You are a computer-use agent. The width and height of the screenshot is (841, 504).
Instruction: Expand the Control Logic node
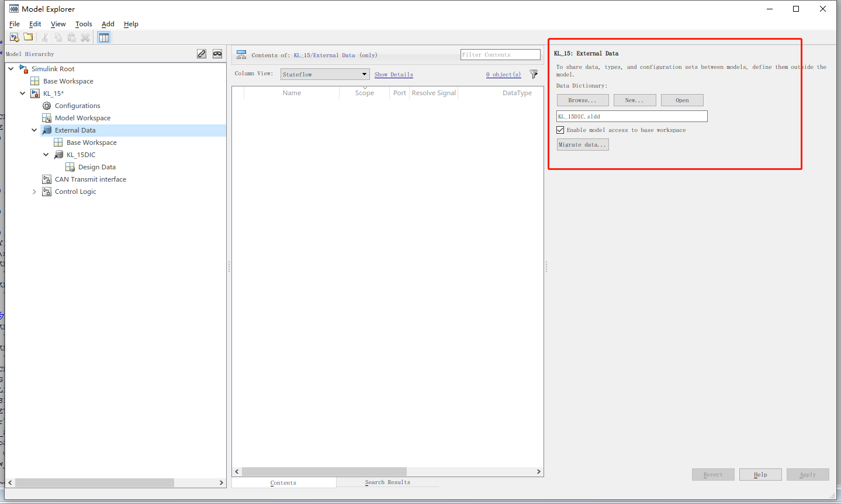click(34, 192)
